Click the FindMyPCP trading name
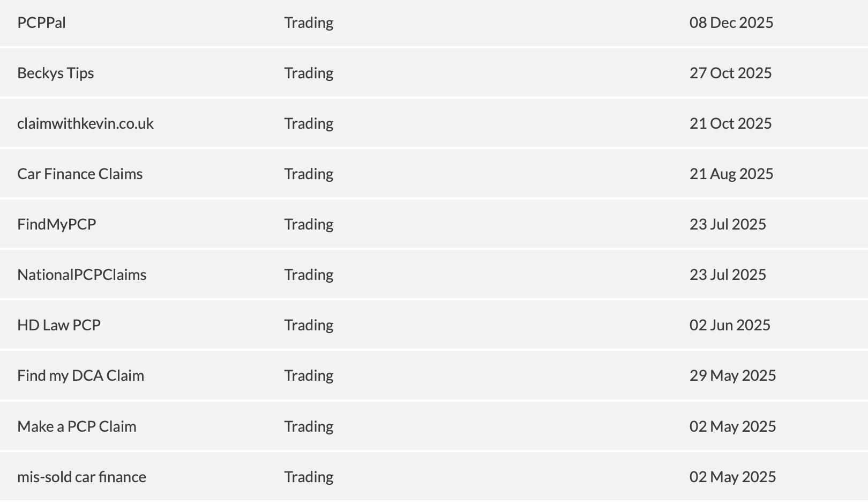 (56, 224)
